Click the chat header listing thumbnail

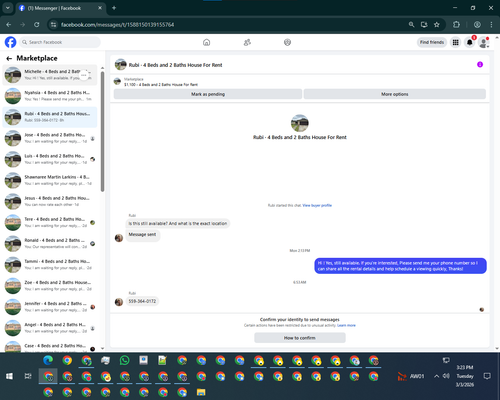120,64
